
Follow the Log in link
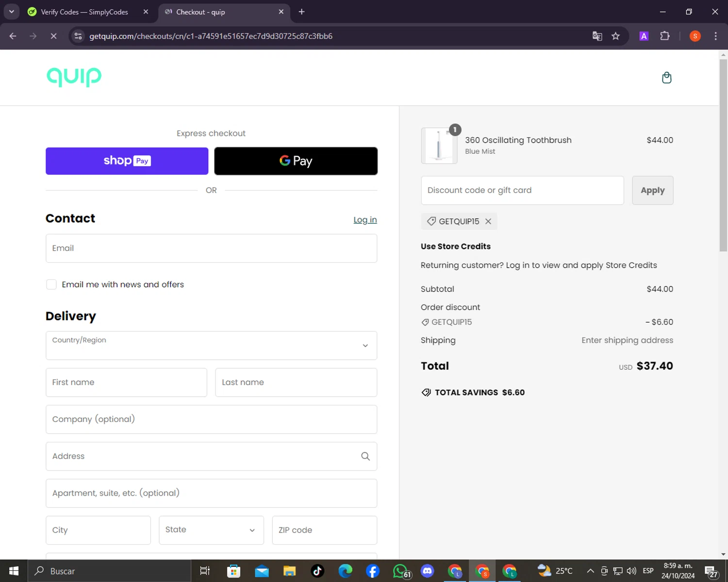click(365, 220)
